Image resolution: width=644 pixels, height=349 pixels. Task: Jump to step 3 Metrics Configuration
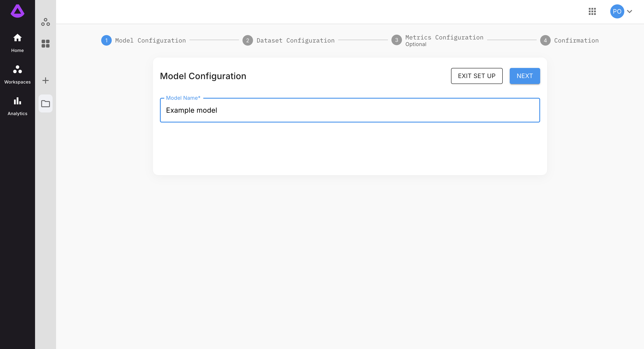(437, 40)
